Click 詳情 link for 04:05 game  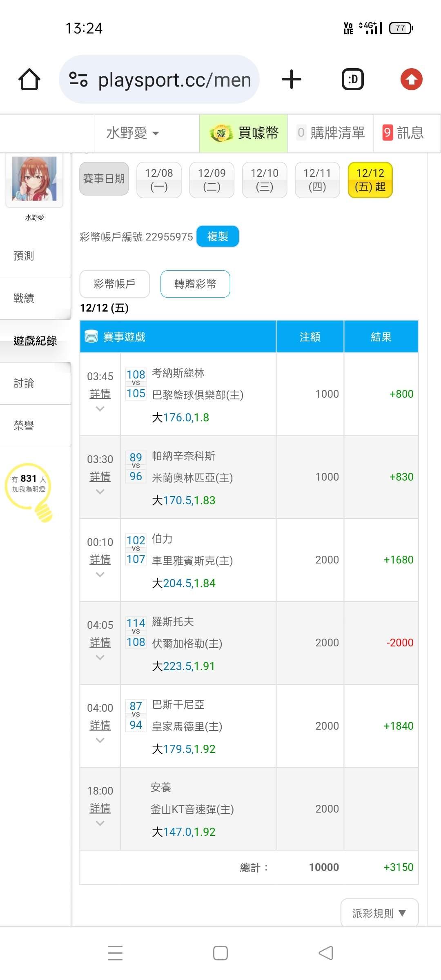tap(100, 642)
